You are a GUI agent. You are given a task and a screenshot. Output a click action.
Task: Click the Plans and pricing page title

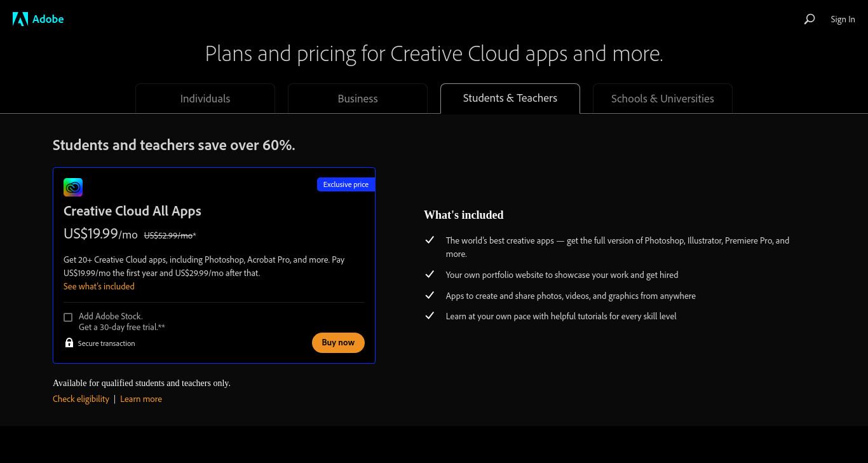pos(434,53)
